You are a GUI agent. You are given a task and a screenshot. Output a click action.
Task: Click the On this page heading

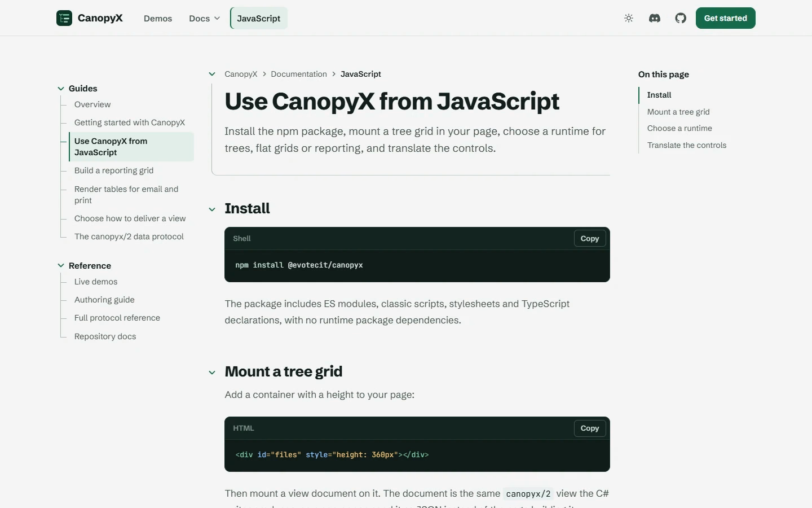tap(664, 75)
